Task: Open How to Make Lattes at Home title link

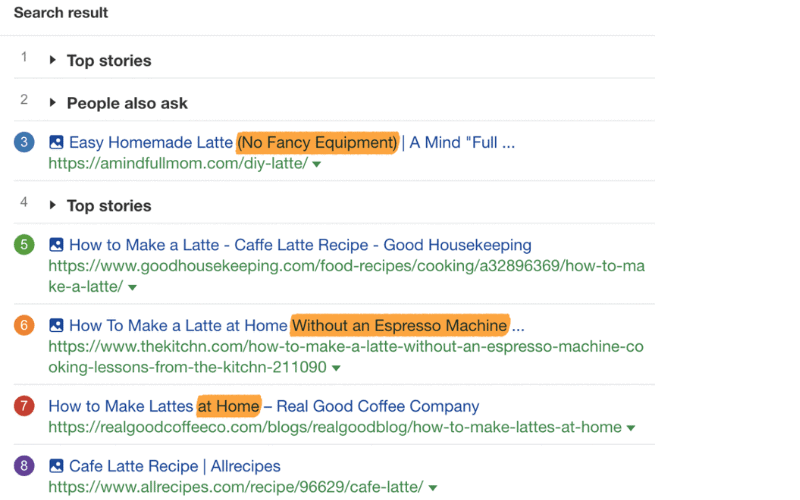Action: [x=264, y=406]
